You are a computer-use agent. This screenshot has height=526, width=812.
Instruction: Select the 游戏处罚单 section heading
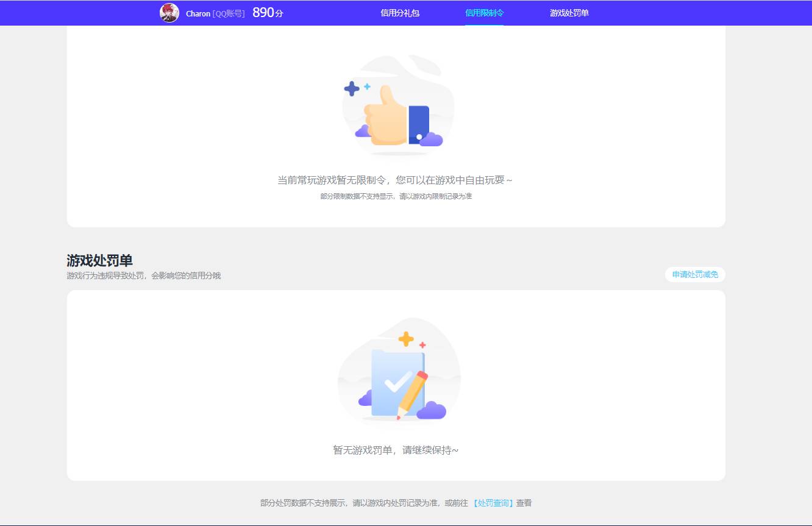tap(101, 260)
